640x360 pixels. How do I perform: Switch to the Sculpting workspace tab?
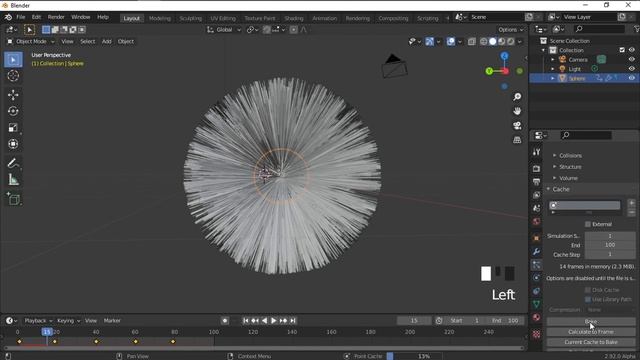point(191,18)
